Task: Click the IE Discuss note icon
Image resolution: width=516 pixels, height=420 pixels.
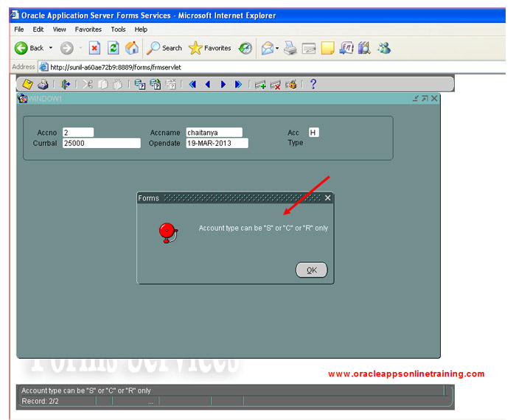Action: click(328, 49)
